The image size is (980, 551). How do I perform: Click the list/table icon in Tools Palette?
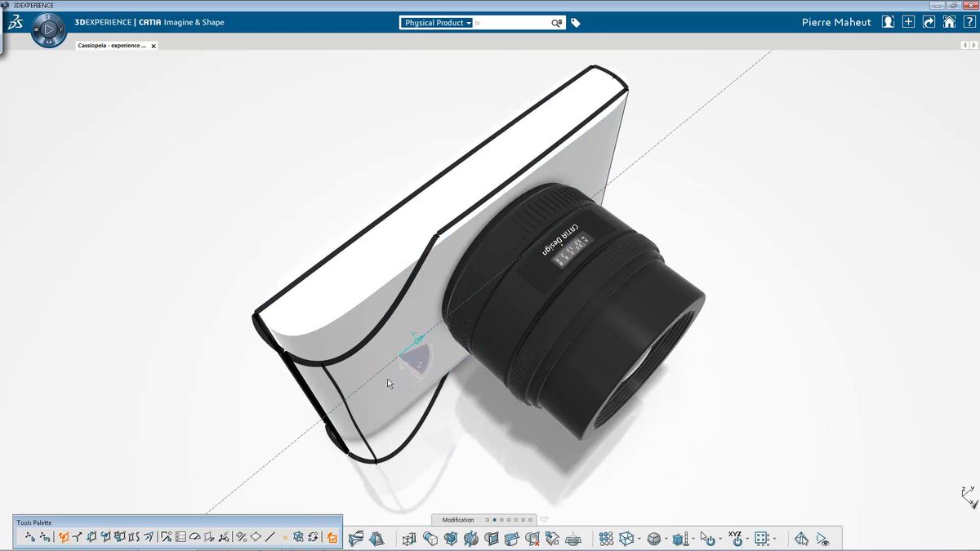click(180, 537)
